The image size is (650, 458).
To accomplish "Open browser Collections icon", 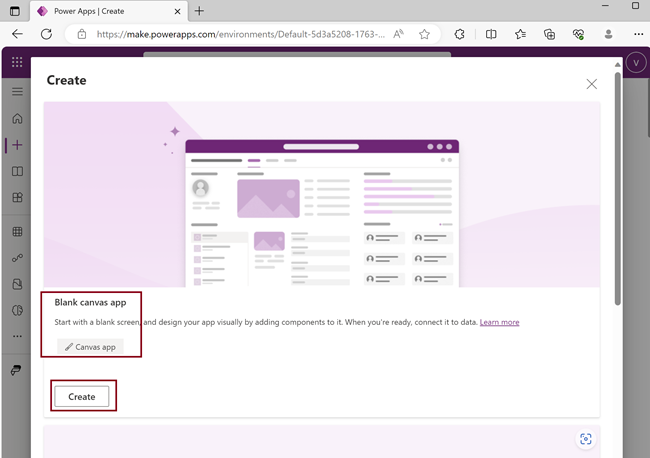I will click(549, 34).
